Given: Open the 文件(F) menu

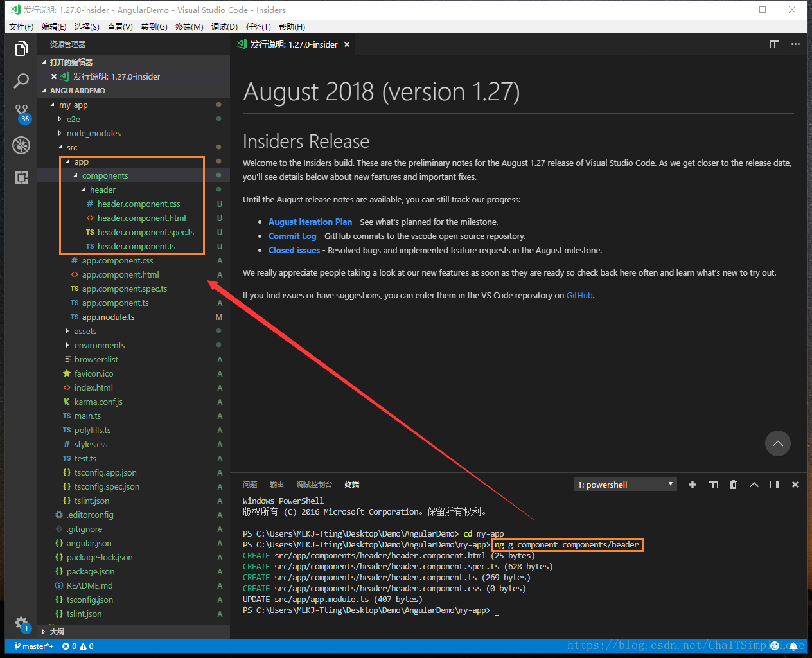Looking at the screenshot, I should click(x=21, y=26).
